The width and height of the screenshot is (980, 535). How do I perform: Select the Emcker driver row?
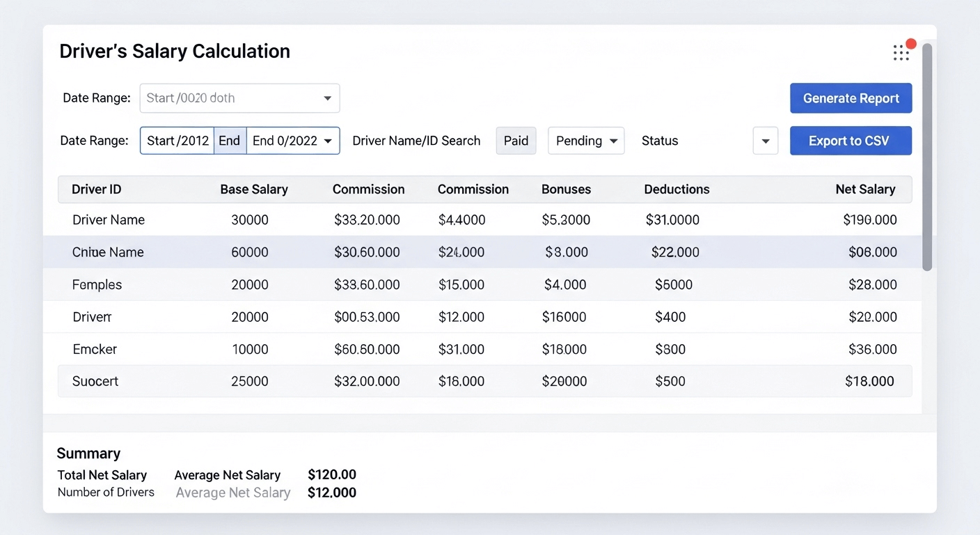point(95,349)
